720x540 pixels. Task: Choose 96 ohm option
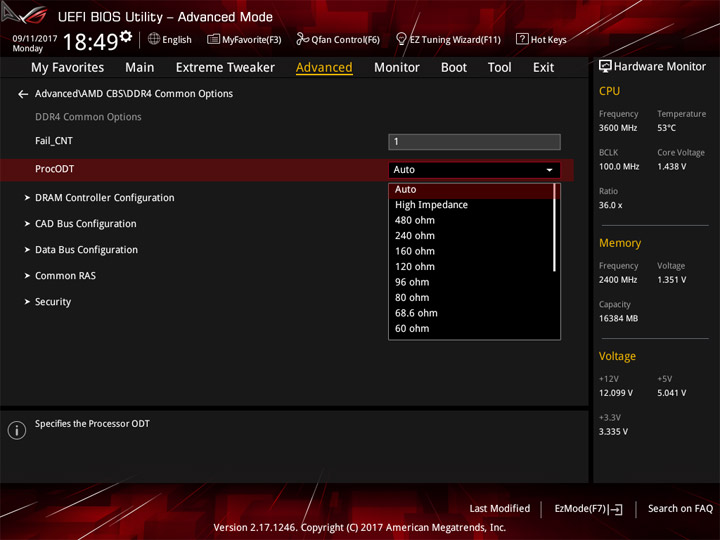coord(471,282)
